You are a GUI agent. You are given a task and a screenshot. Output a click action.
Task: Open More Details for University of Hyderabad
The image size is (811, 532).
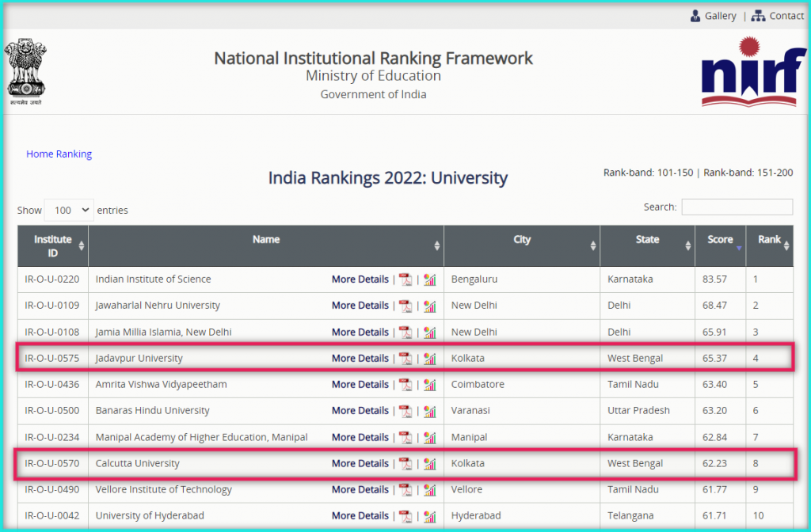click(360, 516)
